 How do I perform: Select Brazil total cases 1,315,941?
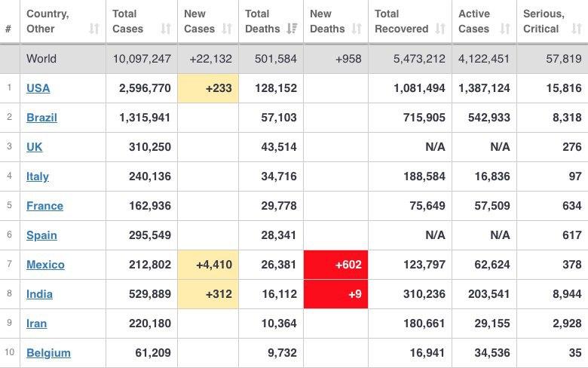pyautogui.click(x=145, y=118)
